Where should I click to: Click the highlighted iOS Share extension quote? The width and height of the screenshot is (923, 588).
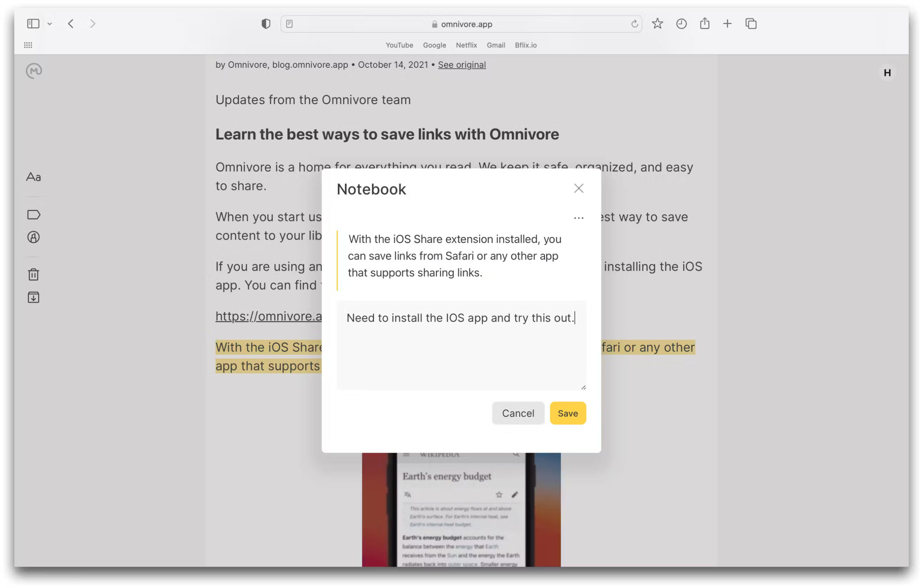point(455,256)
